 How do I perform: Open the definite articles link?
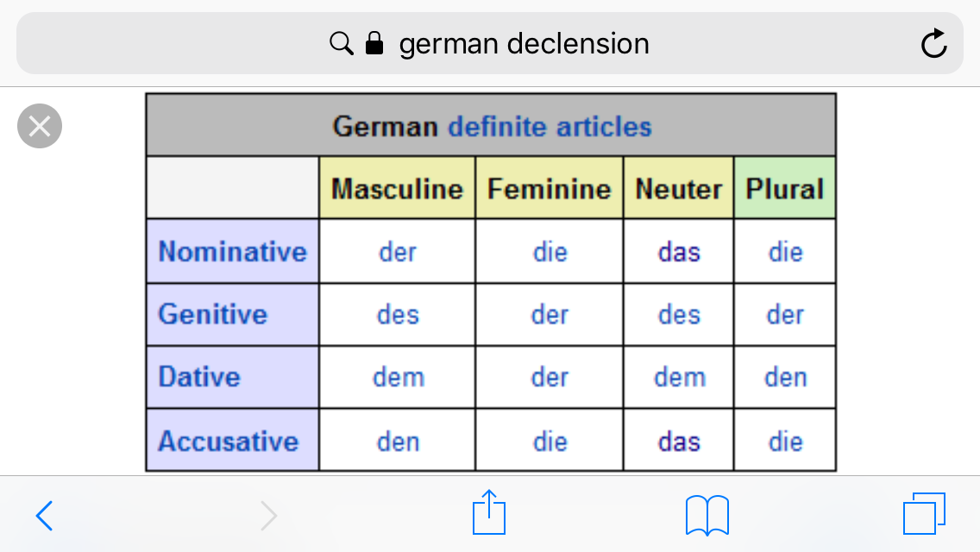550,126
